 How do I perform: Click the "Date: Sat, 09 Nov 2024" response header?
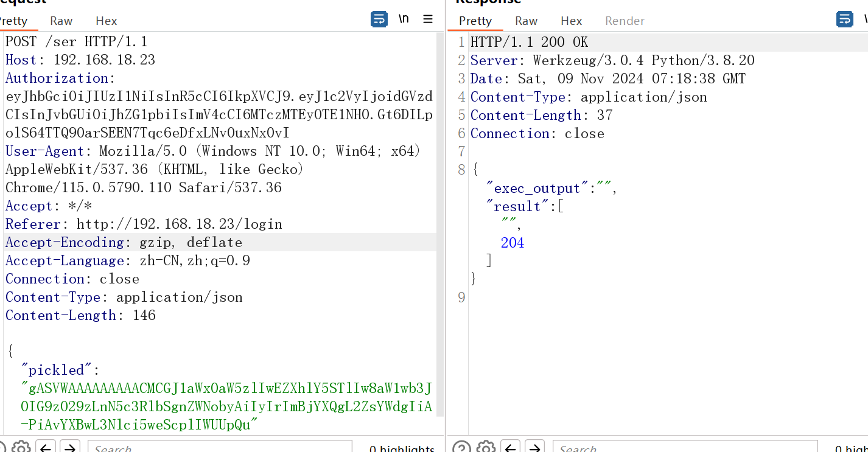coord(608,78)
